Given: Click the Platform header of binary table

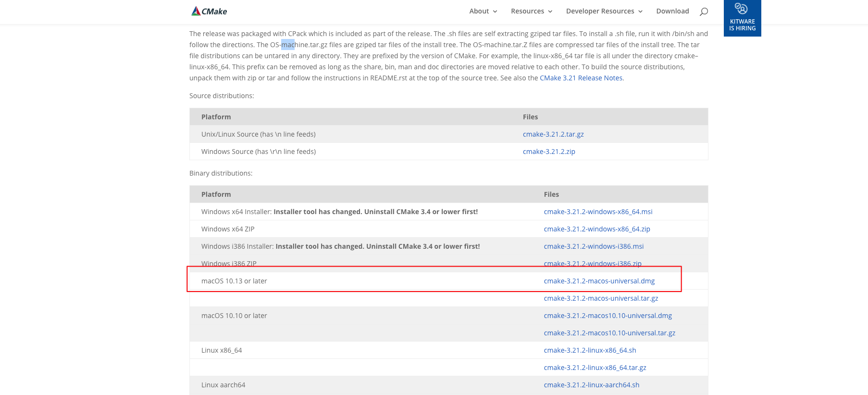Looking at the screenshot, I should [216, 194].
